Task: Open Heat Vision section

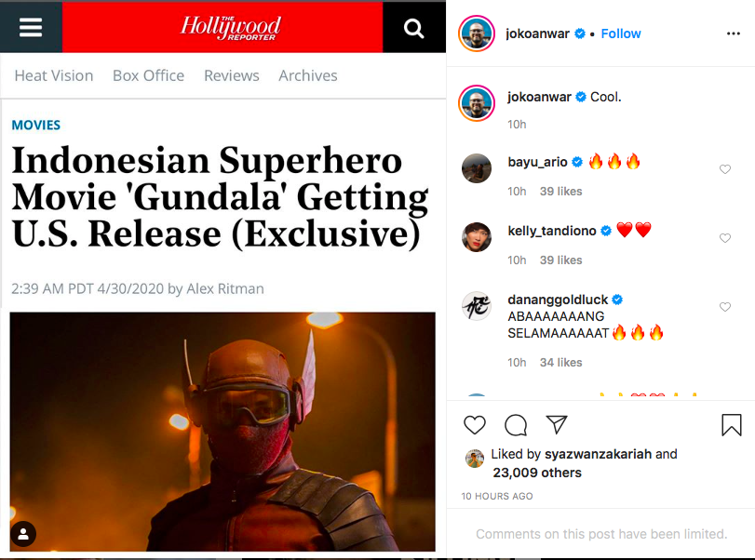Action: [54, 75]
